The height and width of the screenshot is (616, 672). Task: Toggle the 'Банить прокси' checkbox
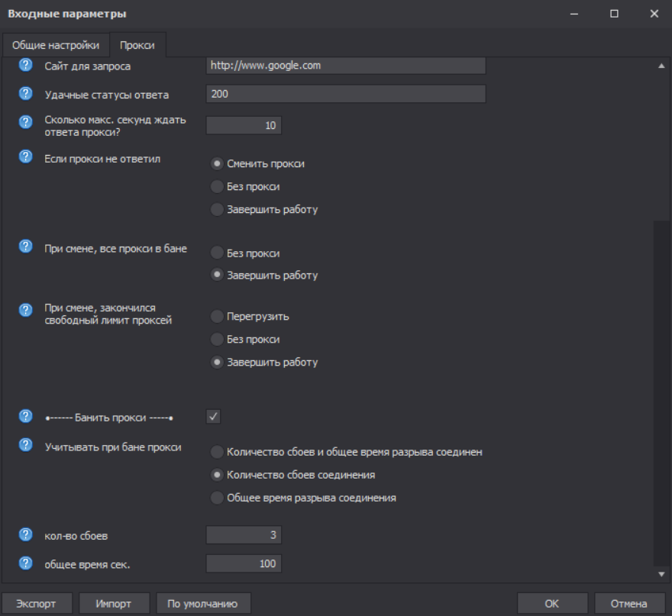(213, 417)
